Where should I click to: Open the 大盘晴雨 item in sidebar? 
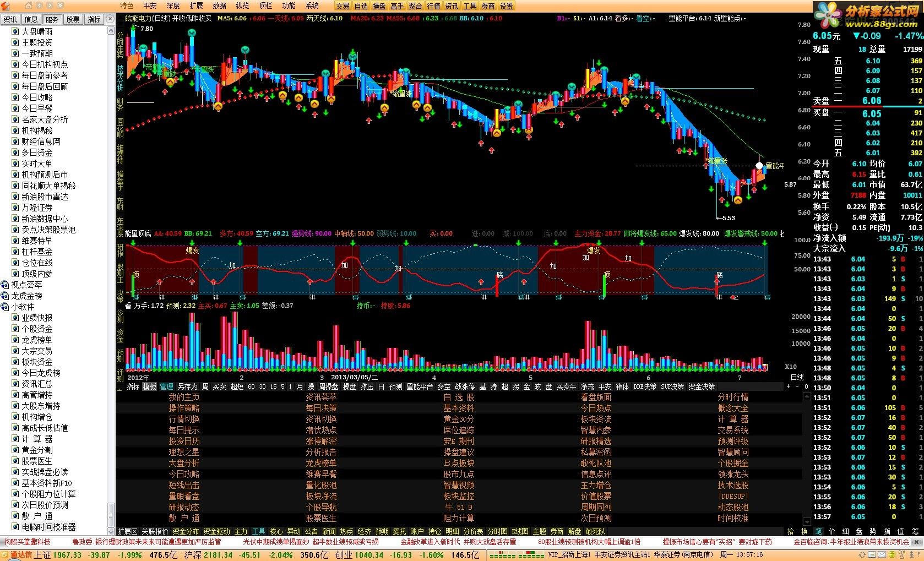pyautogui.click(x=37, y=31)
